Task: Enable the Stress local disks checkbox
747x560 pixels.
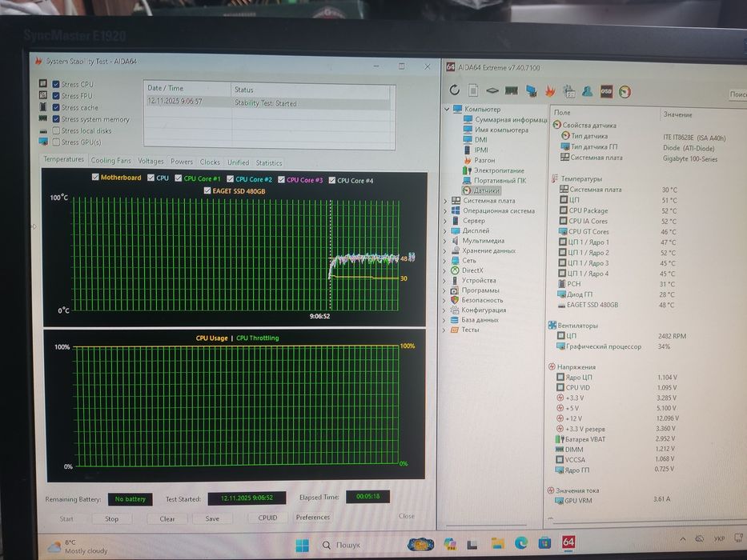Action: click(x=56, y=130)
